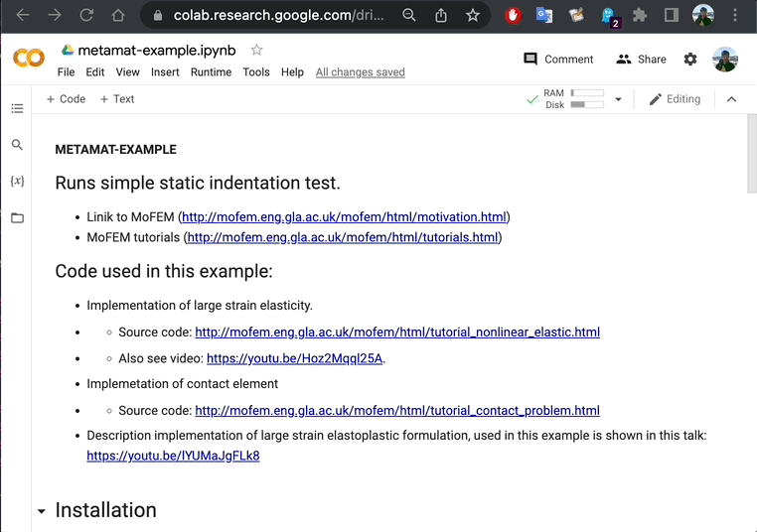The image size is (757, 532).
Task: Open Find and replace sidebar
Action: pos(17,145)
